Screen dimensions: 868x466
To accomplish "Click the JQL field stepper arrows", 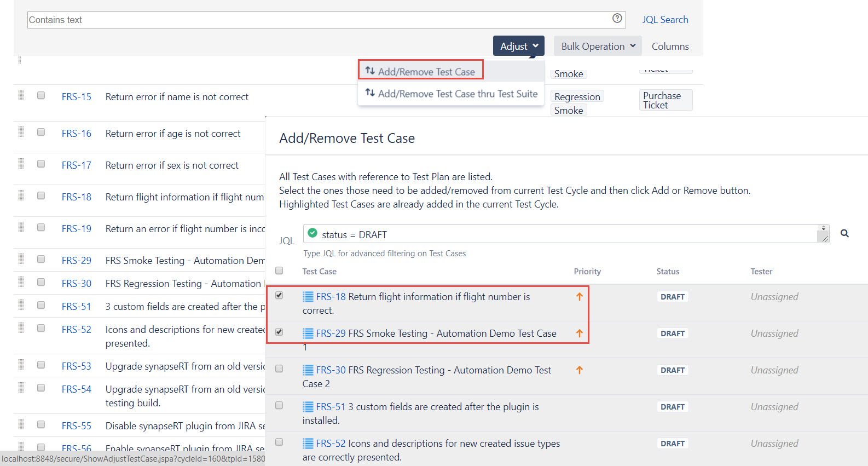I will 823,228.
